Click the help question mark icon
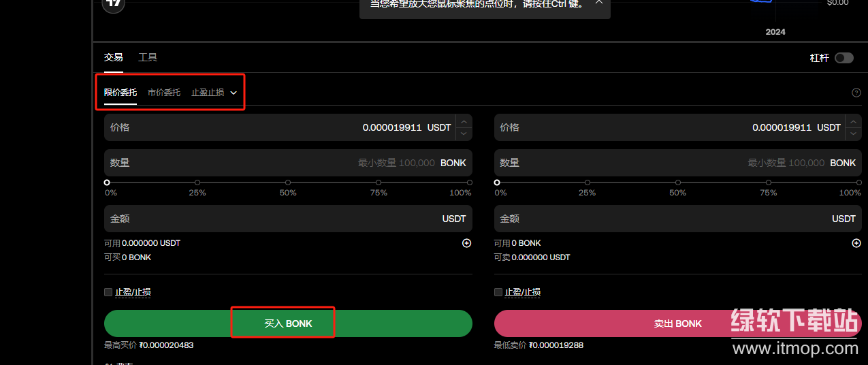868x365 pixels. click(x=856, y=93)
